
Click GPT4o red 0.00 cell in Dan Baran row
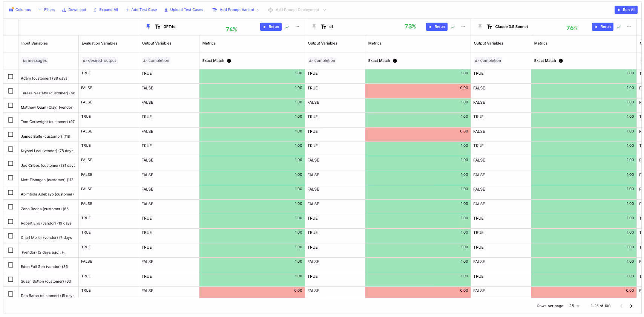click(x=252, y=292)
